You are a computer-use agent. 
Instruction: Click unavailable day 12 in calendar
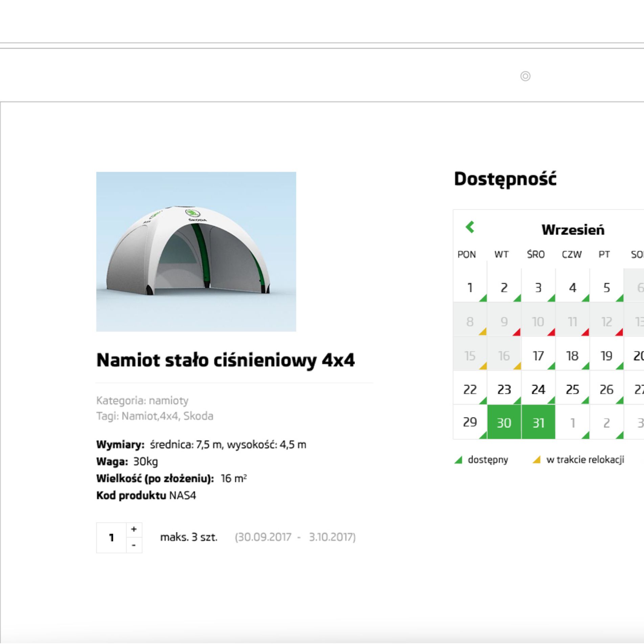click(606, 319)
